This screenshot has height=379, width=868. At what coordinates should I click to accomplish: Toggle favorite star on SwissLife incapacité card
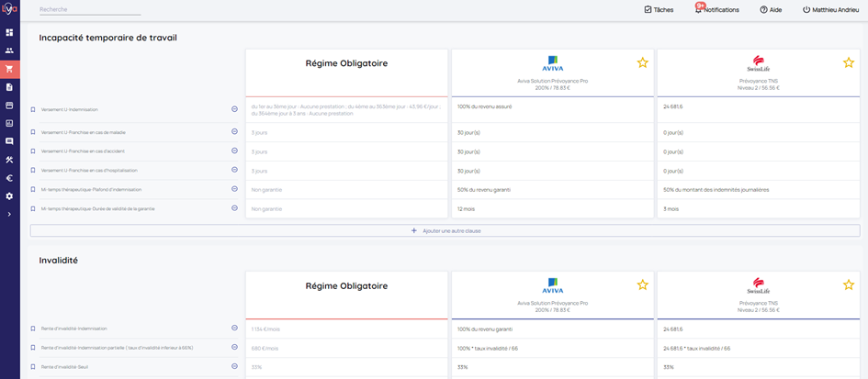[848, 62]
